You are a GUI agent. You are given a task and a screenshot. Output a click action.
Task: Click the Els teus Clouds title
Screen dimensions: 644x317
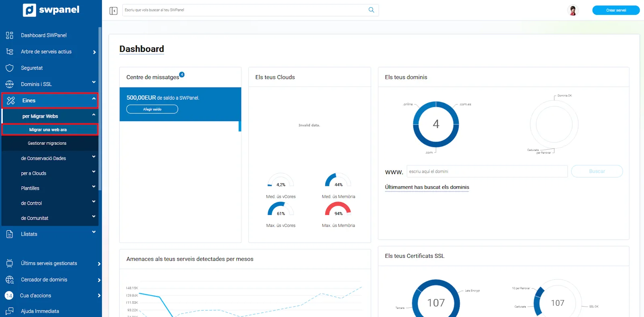pos(275,77)
